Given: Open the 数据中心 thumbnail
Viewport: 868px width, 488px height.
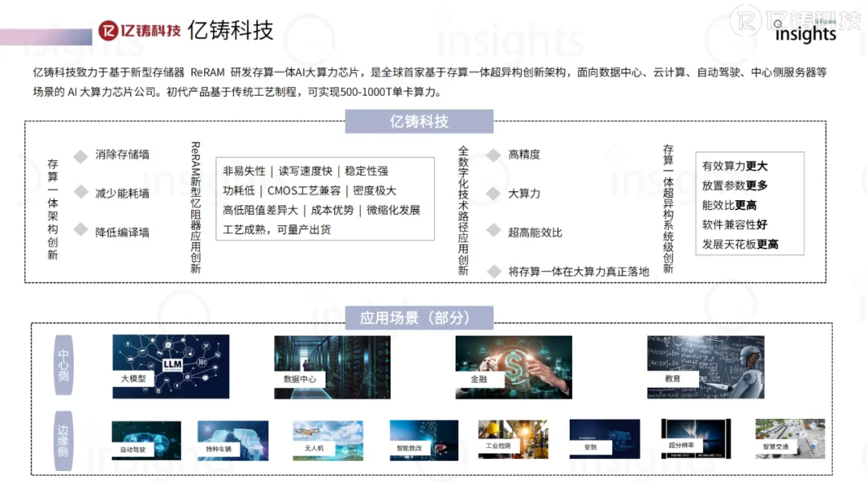Looking at the screenshot, I should pos(332,367).
